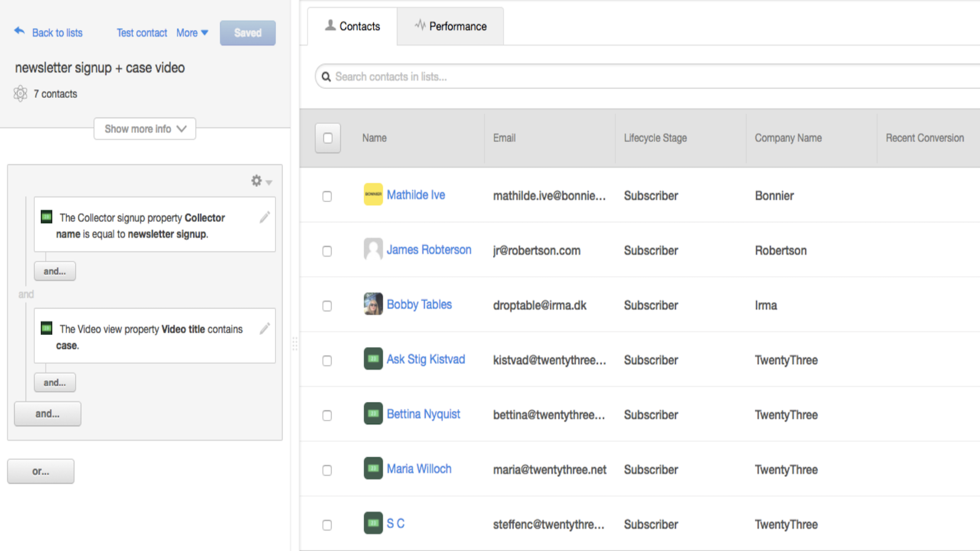Open the gear settings menu in filter panel
Viewport: 980px width, 551px height.
click(260, 181)
